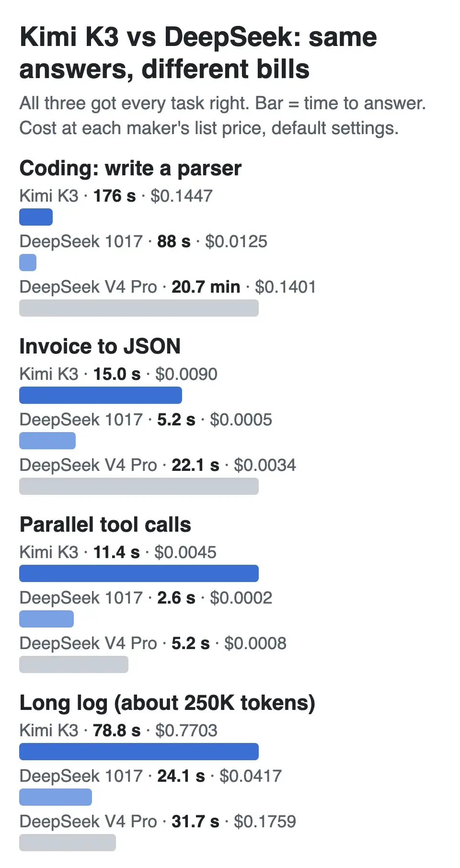Click the 'Kimi K3 · 78.8 s · $0.7703' label
The width and height of the screenshot is (460, 868).
(118, 731)
